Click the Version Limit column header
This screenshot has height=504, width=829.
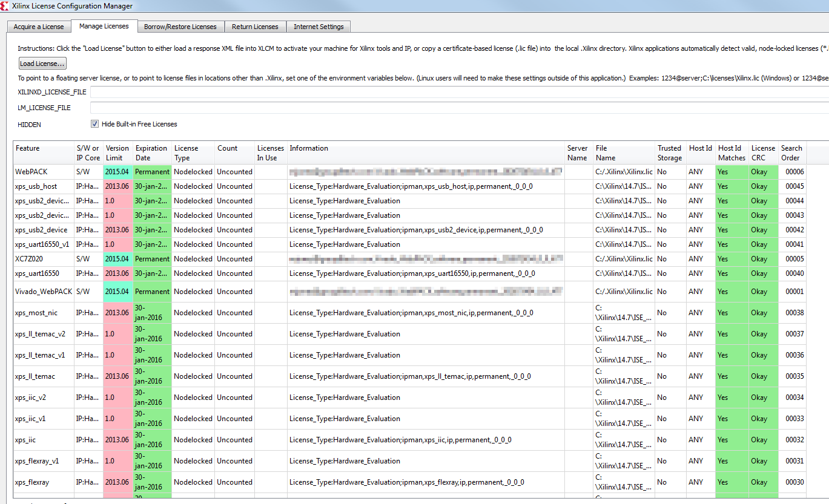pyautogui.click(x=117, y=152)
